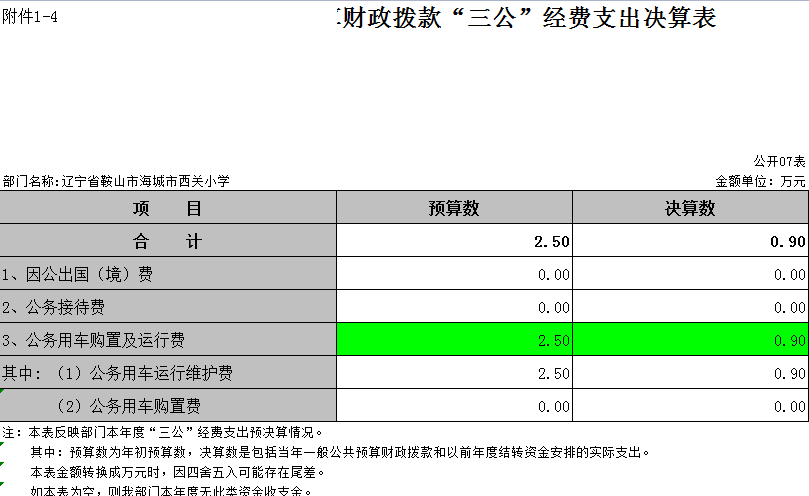Click the 金额单位：万元 label
This screenshot has height=496, width=809.
[760, 181]
